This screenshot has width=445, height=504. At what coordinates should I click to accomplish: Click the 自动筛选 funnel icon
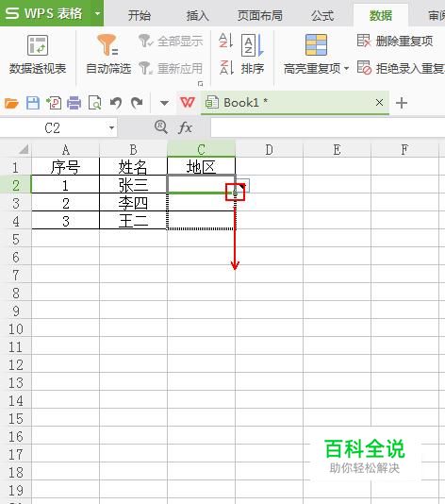click(x=108, y=44)
